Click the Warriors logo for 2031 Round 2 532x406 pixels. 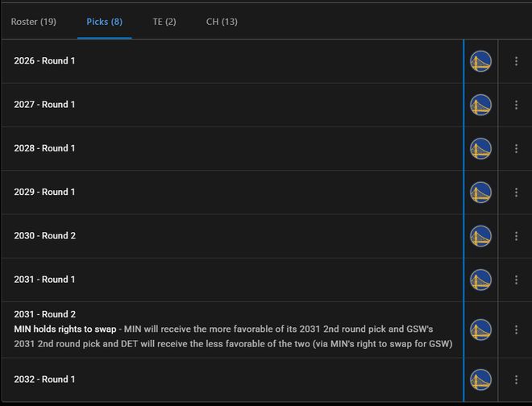tap(480, 329)
